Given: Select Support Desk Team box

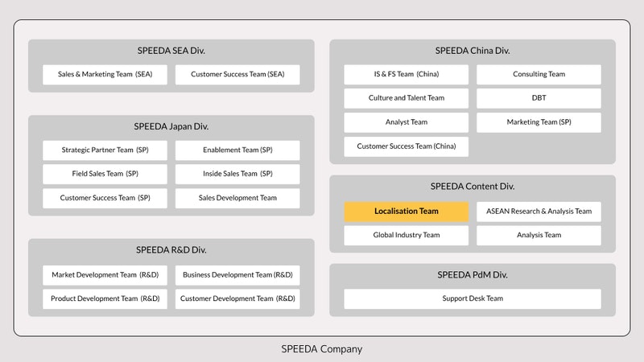Looking at the screenshot, I should tap(473, 298).
